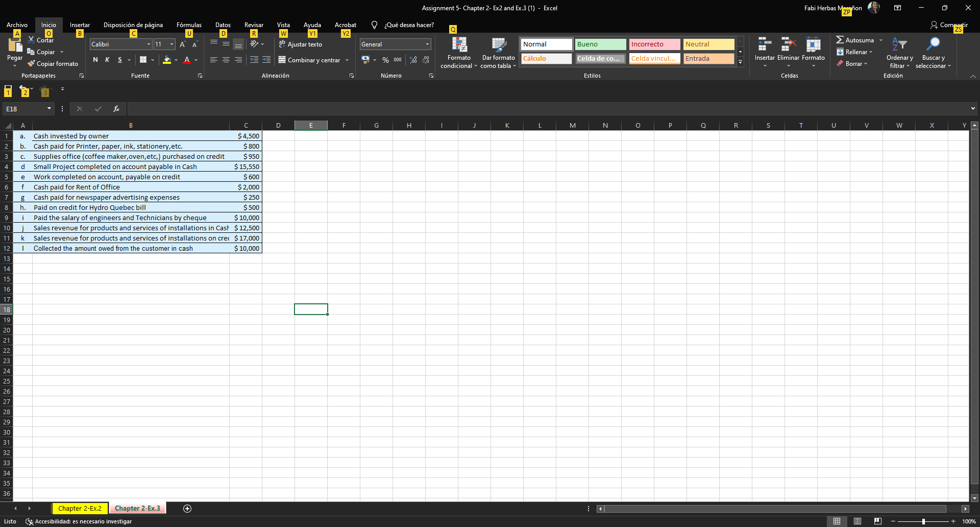Screen dimensions: 980x527
Task: Open the Dar formato como tabla gallery
Action: click(x=498, y=53)
